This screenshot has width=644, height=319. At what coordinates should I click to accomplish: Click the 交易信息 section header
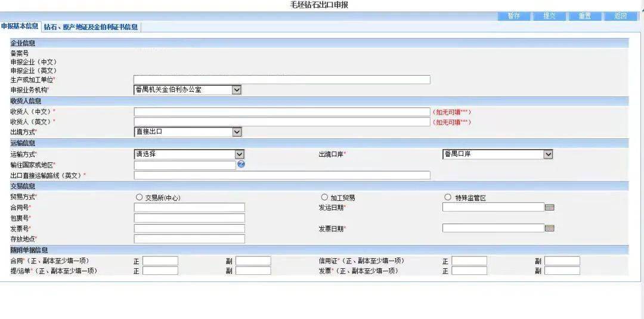tap(319, 186)
